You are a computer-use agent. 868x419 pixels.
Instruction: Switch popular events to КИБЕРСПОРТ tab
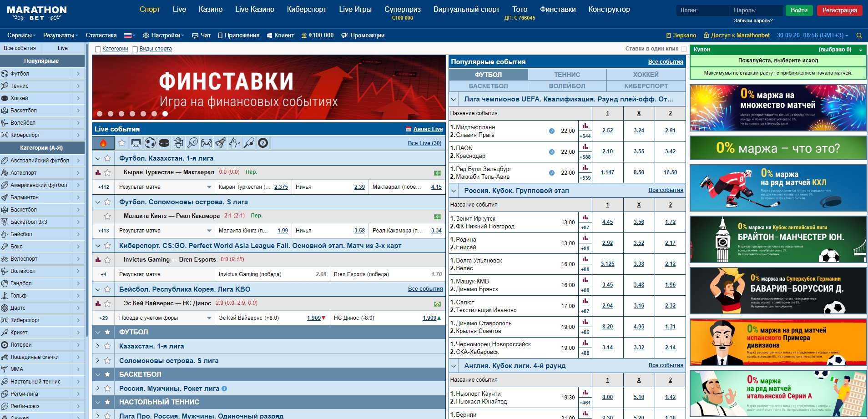coord(646,86)
